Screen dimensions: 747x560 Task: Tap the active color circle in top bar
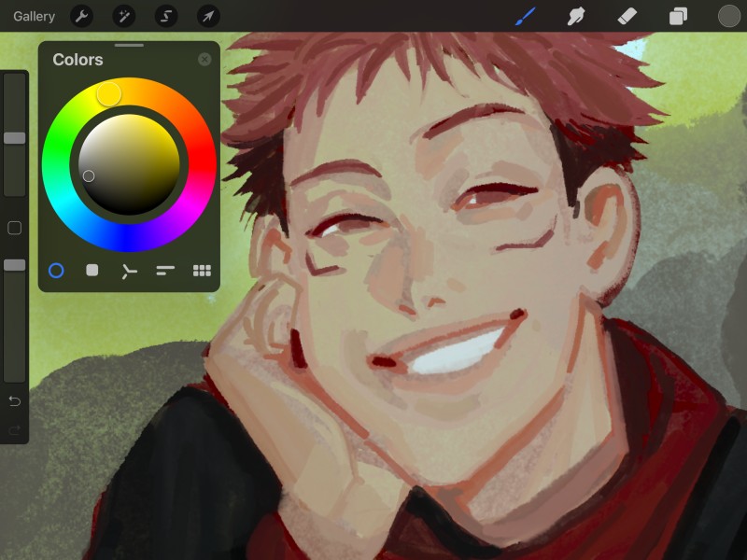(x=729, y=16)
